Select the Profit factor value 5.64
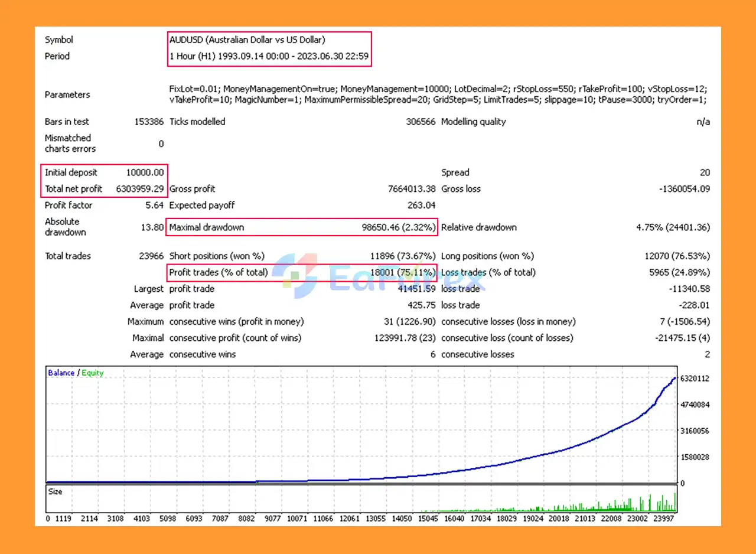756x554 pixels. coord(154,206)
